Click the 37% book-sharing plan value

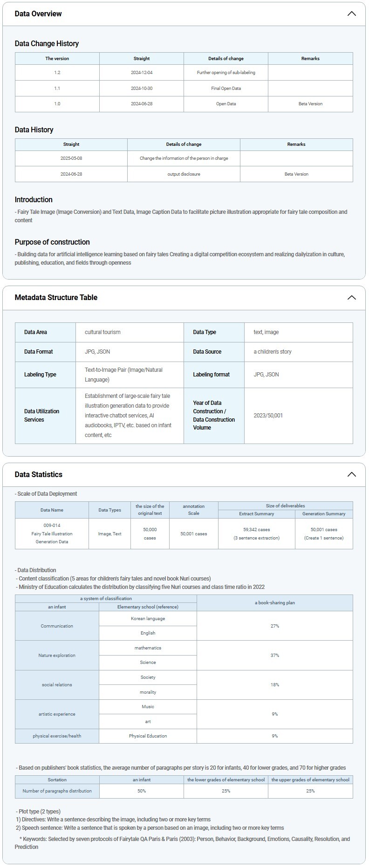point(275,655)
